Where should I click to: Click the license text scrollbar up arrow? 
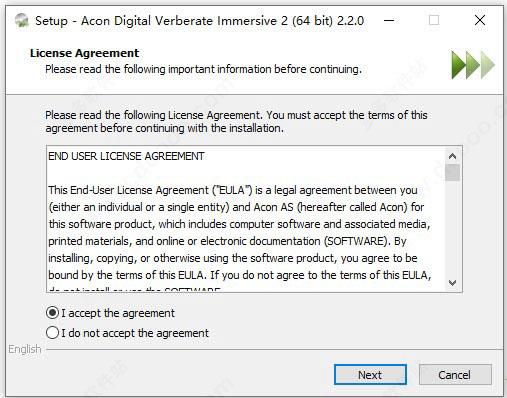[x=452, y=156]
